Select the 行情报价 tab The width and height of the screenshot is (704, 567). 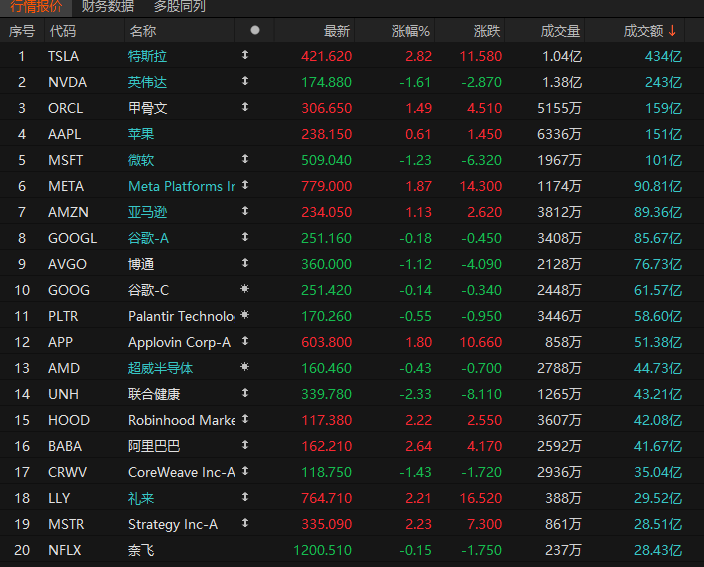tap(36, 6)
